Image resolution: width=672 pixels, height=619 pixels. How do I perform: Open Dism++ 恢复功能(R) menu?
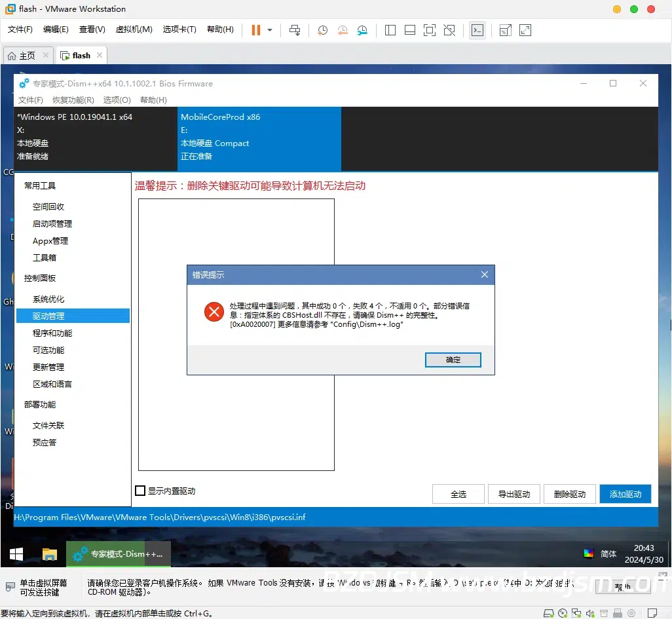[73, 100]
